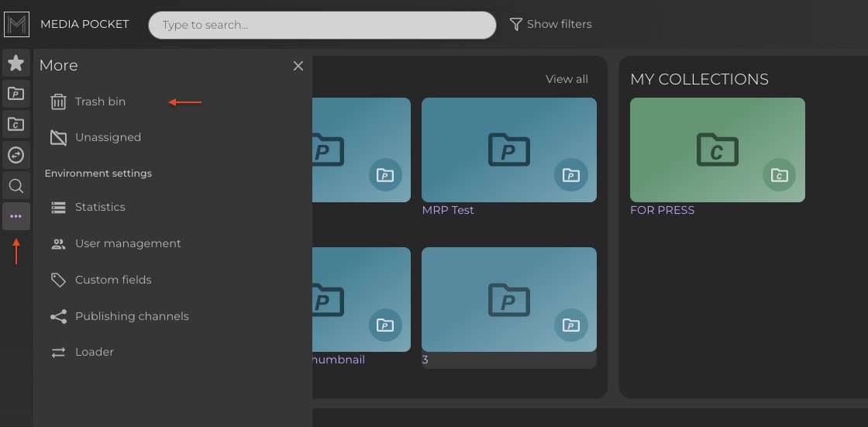This screenshot has width=868, height=427.
Task: Open Projects folder icon in sidebar
Action: tap(16, 94)
